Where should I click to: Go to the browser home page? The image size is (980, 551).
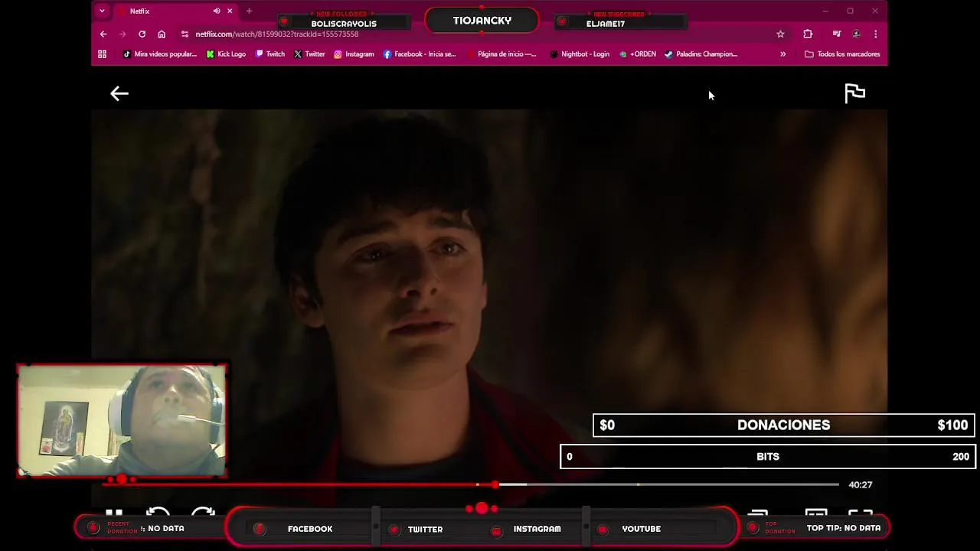click(x=162, y=34)
